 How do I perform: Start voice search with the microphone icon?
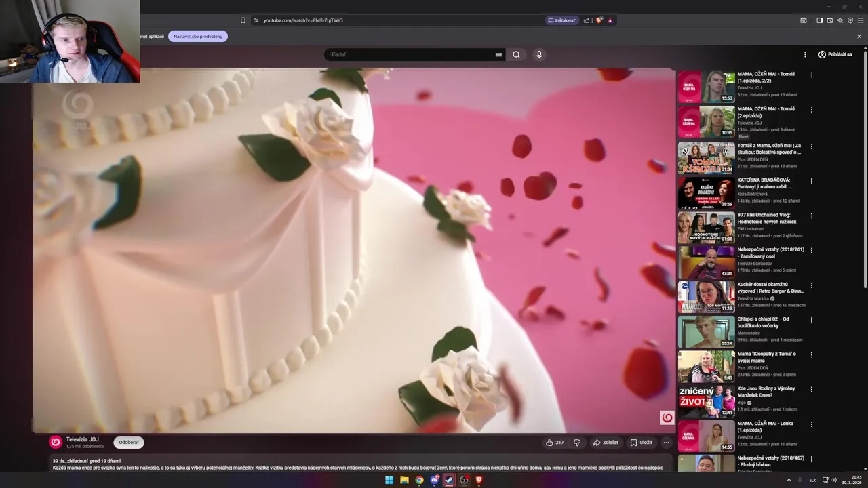coord(539,54)
